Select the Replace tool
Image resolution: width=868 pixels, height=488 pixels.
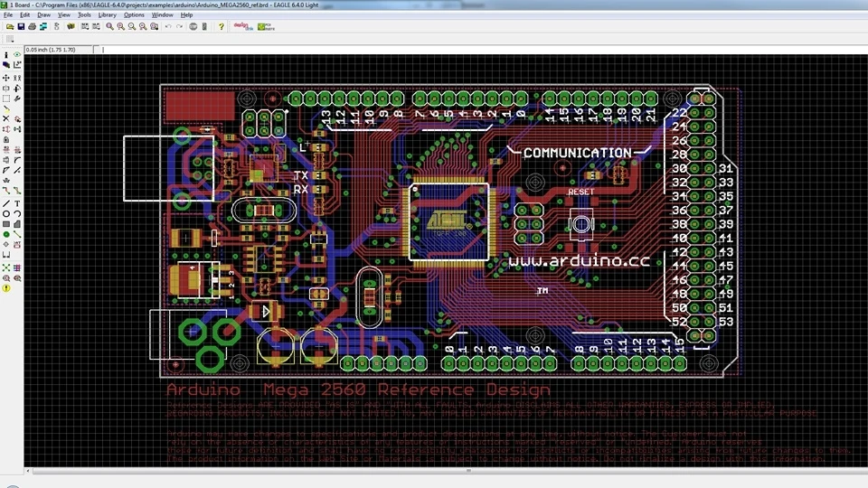coord(17,129)
